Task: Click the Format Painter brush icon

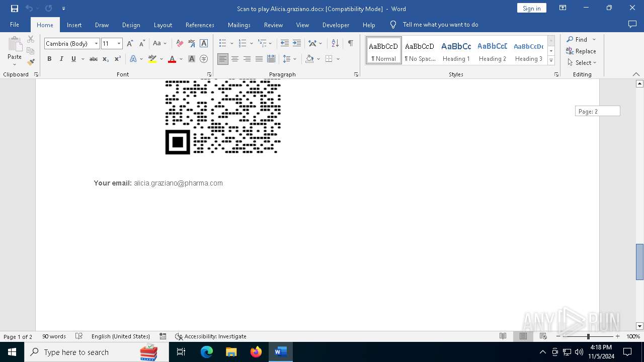Action: pyautogui.click(x=31, y=62)
